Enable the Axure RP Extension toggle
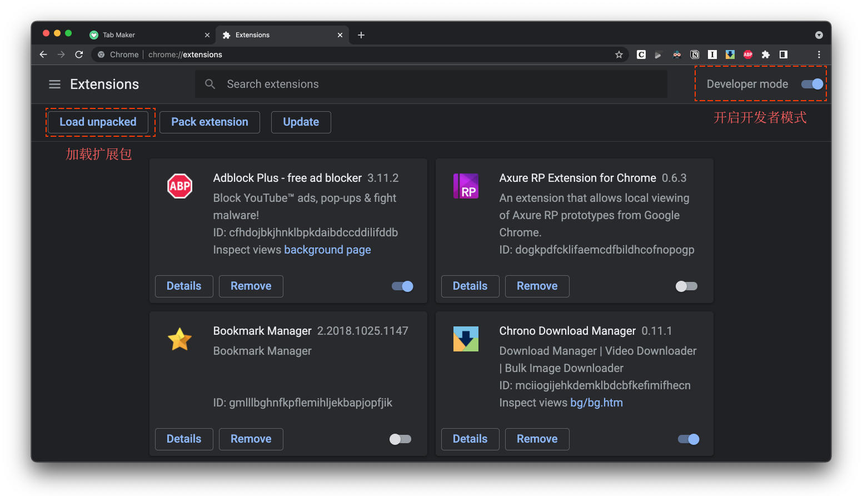The image size is (868, 496). coord(686,286)
